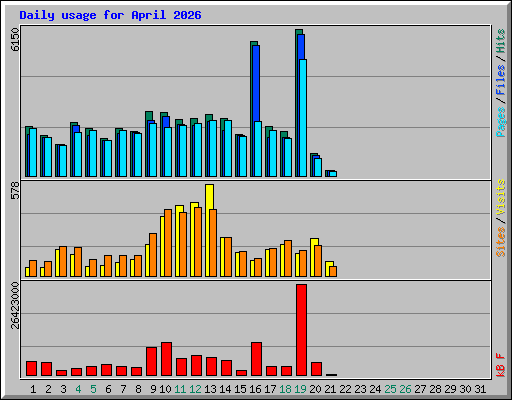The height and width of the screenshot is (400, 512).
Task: Select the tall hits bar for day 16
Action: [x=254, y=109]
